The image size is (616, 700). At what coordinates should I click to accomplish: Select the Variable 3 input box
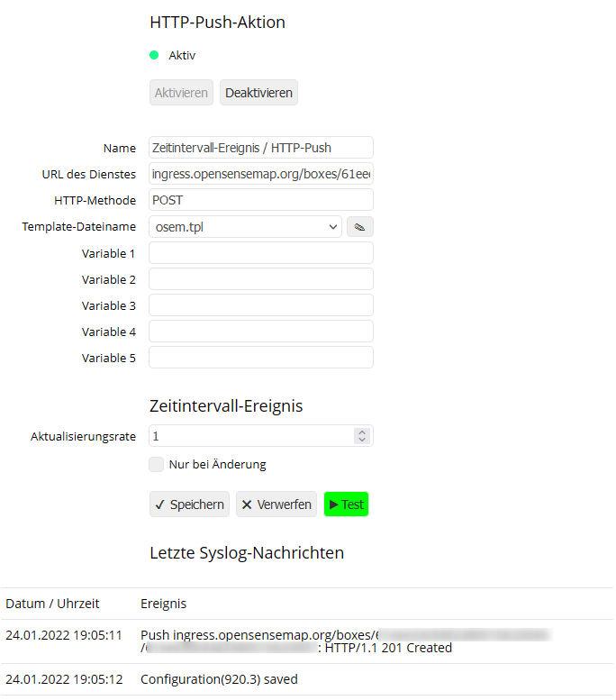[x=260, y=305]
